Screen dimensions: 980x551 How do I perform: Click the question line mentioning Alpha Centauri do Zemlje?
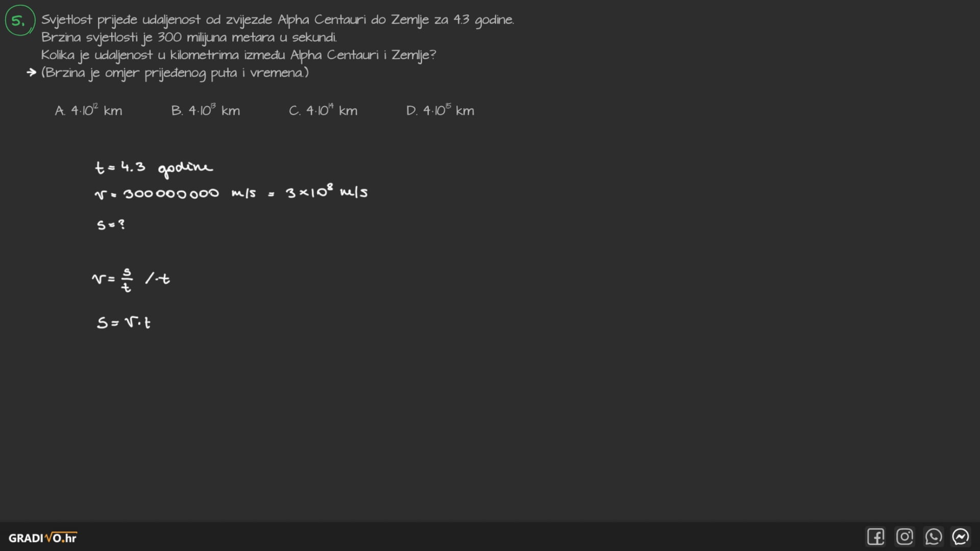click(x=277, y=20)
